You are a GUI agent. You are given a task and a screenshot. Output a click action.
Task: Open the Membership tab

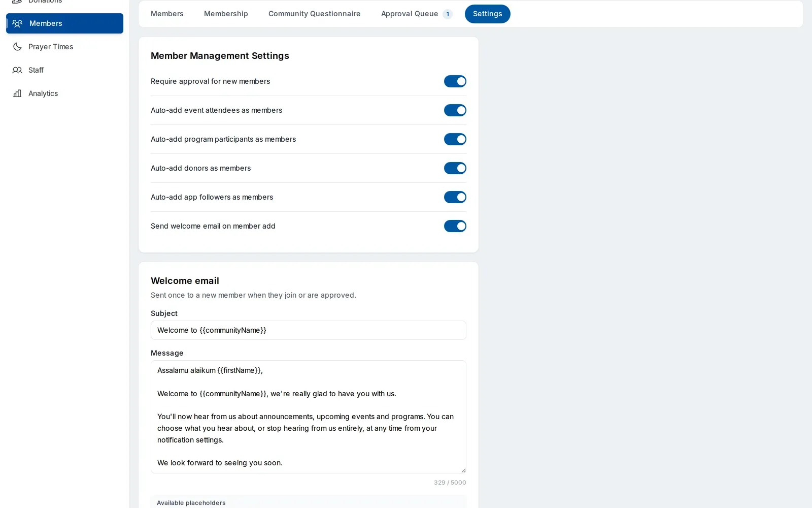click(226, 14)
